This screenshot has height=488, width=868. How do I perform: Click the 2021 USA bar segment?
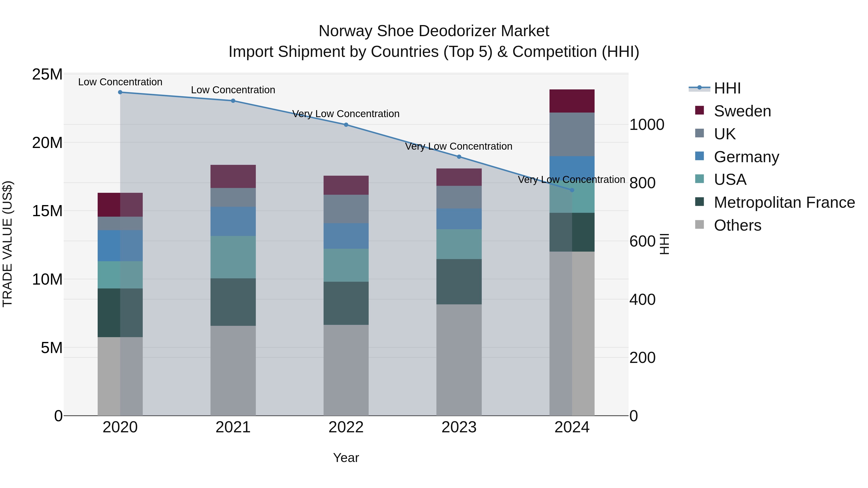tap(233, 257)
